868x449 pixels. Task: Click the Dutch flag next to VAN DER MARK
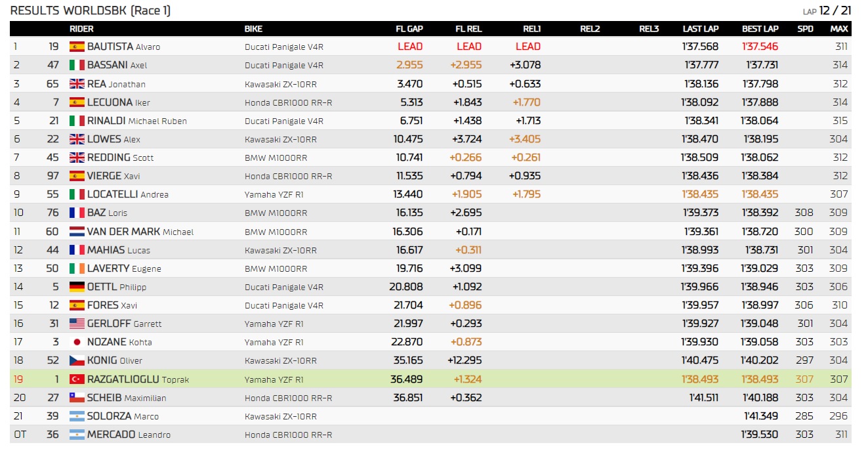(x=77, y=232)
